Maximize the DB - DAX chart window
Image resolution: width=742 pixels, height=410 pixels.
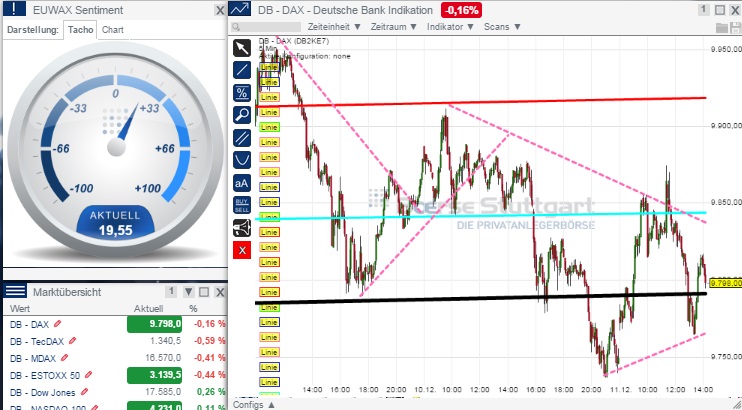tap(719, 10)
